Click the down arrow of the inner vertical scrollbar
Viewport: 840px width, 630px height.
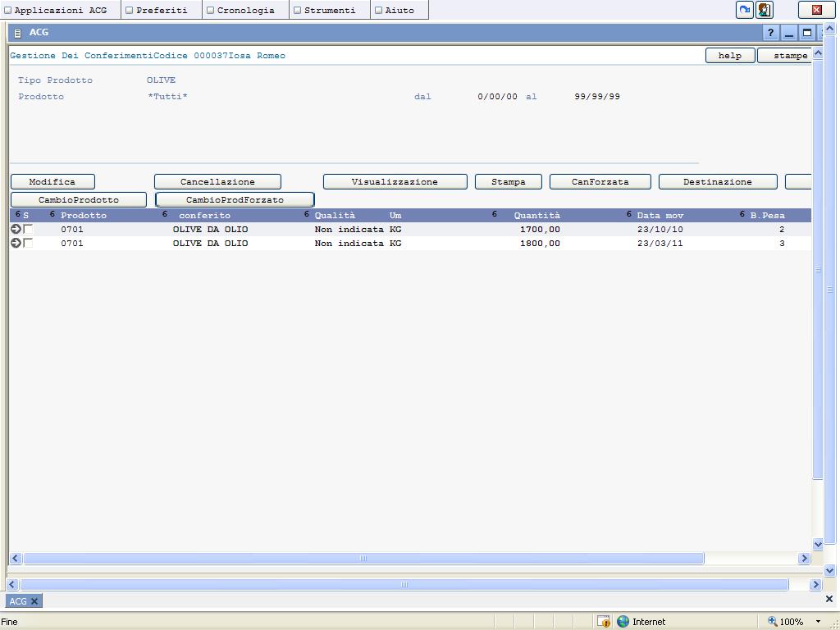818,545
